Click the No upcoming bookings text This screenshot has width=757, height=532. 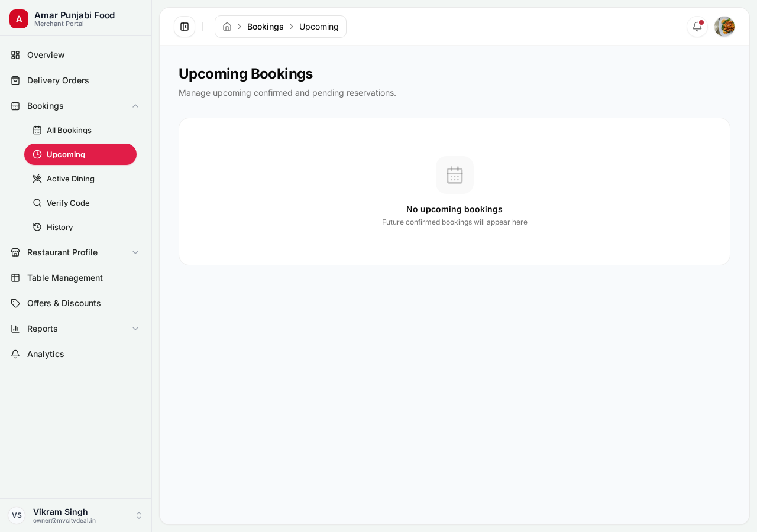coord(454,209)
